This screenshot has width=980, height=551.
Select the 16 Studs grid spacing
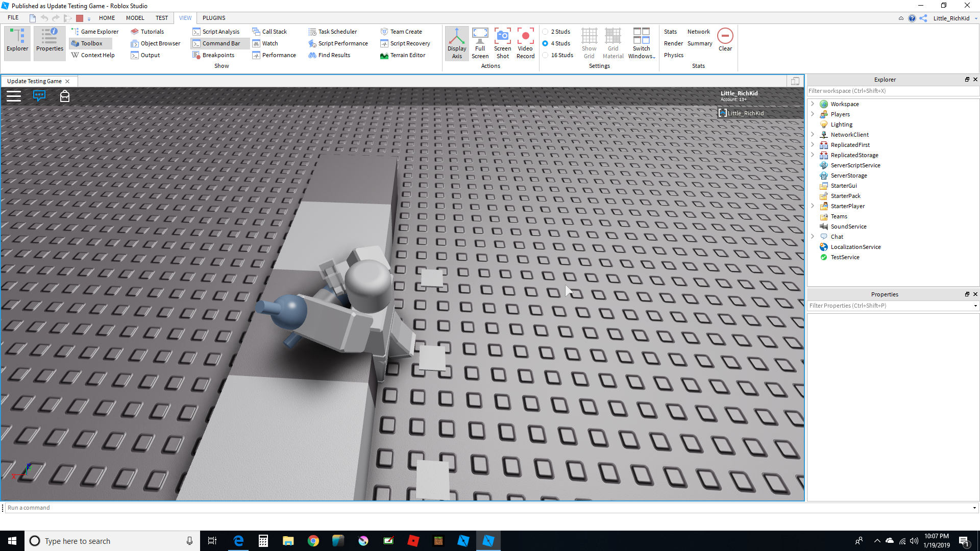point(546,55)
